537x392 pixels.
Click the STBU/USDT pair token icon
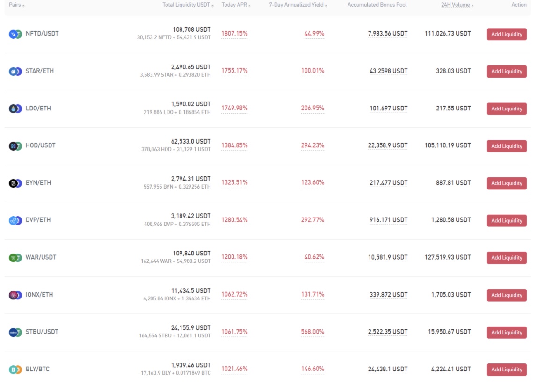[15, 332]
